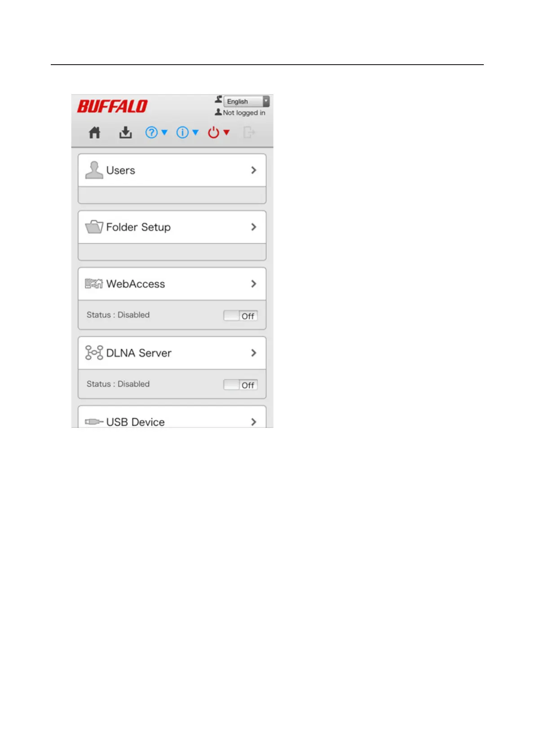The width and height of the screenshot is (535, 756).
Task: Open the English language dropdown
Action: [x=247, y=101]
